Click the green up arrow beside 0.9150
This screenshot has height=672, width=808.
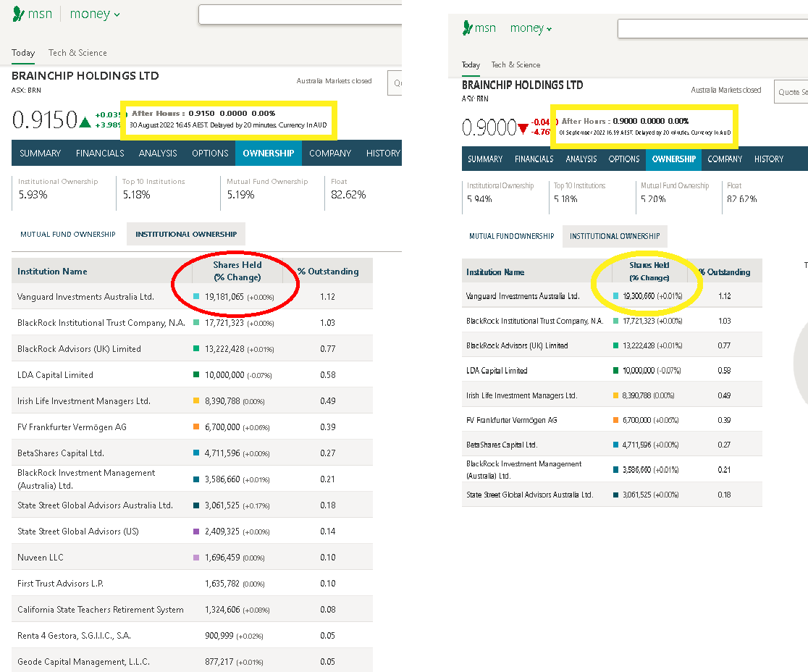85,121
